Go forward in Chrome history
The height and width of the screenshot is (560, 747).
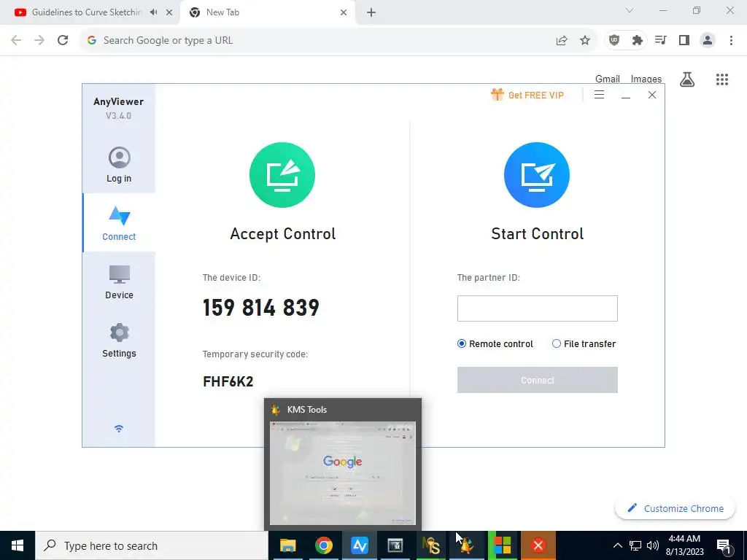point(39,40)
